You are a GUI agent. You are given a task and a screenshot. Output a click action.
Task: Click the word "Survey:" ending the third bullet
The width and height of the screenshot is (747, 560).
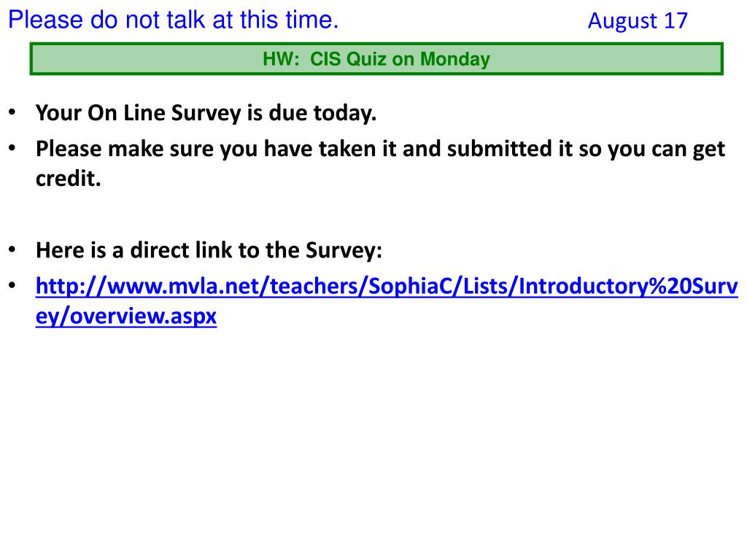[344, 251]
